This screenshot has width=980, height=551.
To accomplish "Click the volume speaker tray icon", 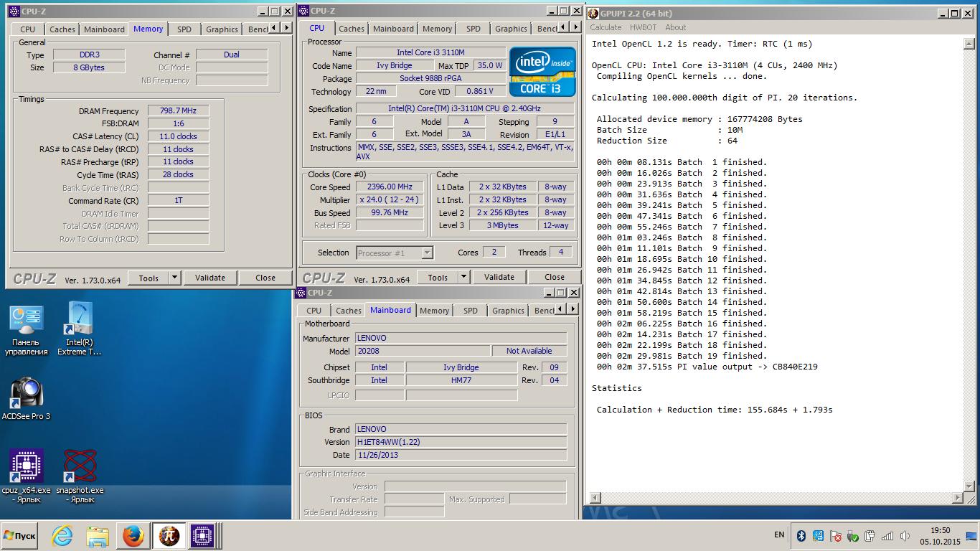I will (x=905, y=536).
